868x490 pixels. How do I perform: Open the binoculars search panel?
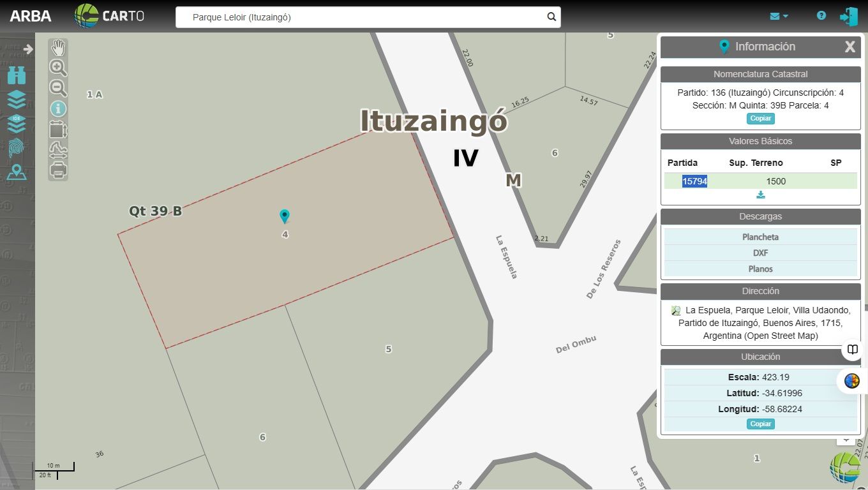(17, 76)
